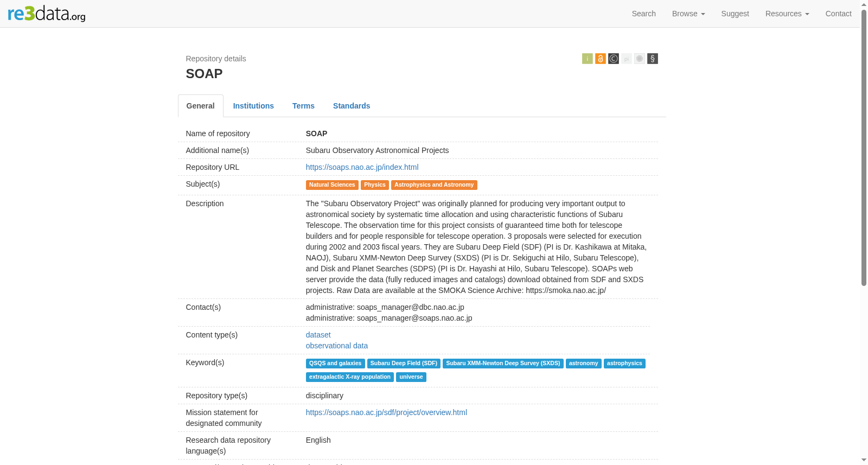The image size is (868, 465).
Task: Click the soaps_manager@soaps.nao.ac.jp contact address
Action: pyautogui.click(x=414, y=318)
